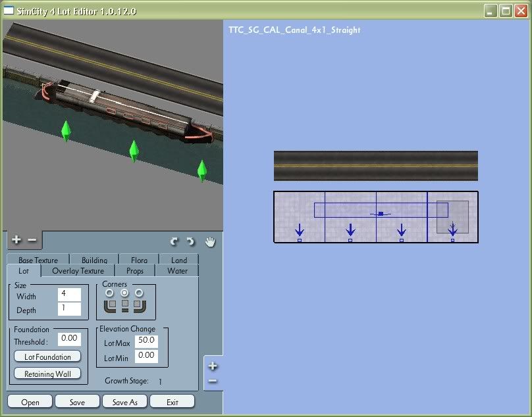This screenshot has width=532, height=417.
Task: Click the left rounded corner shape icon
Action: [x=110, y=306]
